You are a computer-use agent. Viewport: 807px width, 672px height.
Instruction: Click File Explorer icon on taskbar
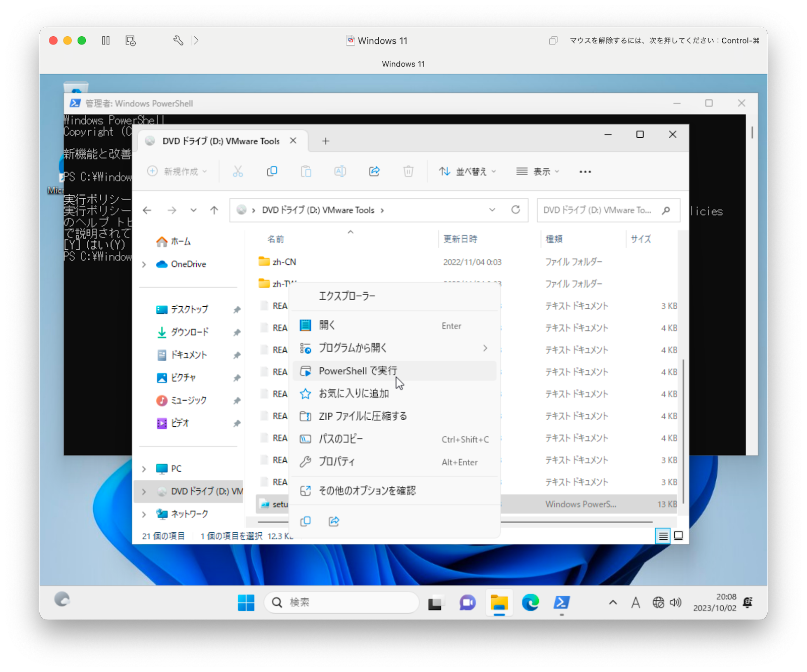499,602
